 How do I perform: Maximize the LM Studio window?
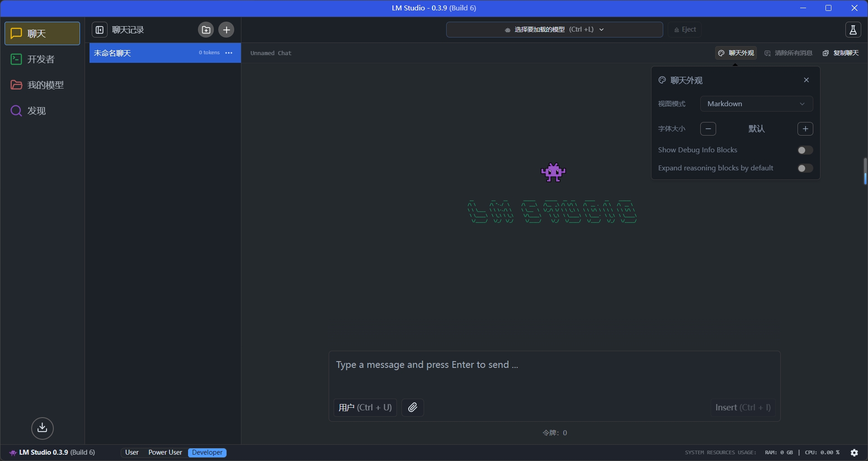[x=828, y=8]
